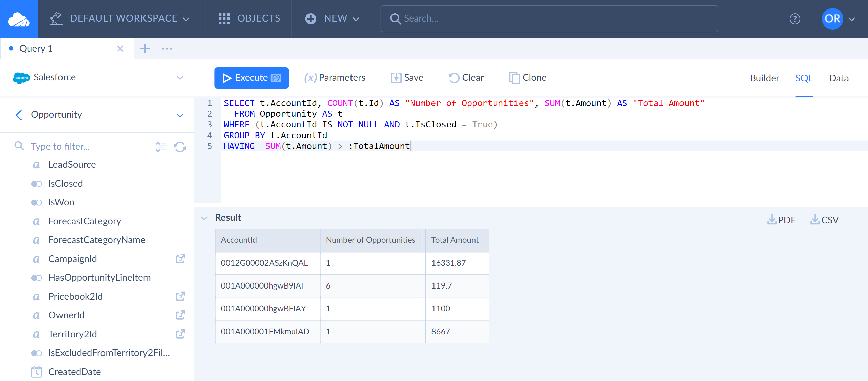Toggle the HasOpportunityLineItem visibility
Image resolution: width=868 pixels, height=381 pixels.
[36, 277]
